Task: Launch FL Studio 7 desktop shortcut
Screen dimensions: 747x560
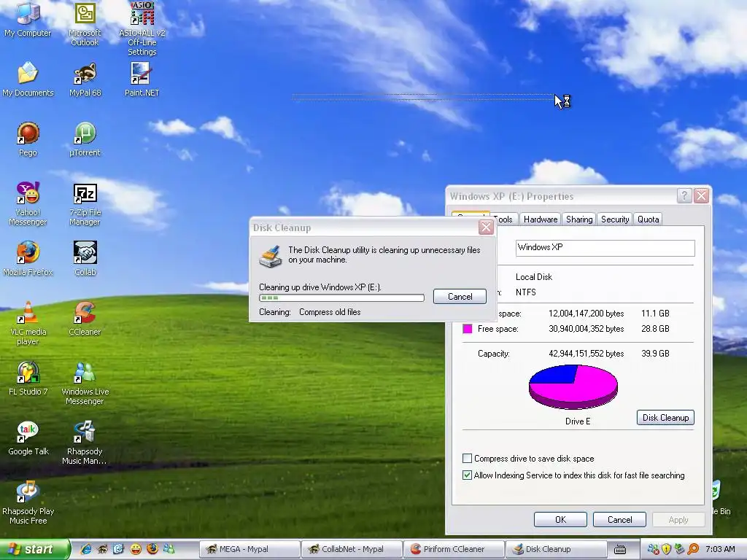Action: (28, 378)
